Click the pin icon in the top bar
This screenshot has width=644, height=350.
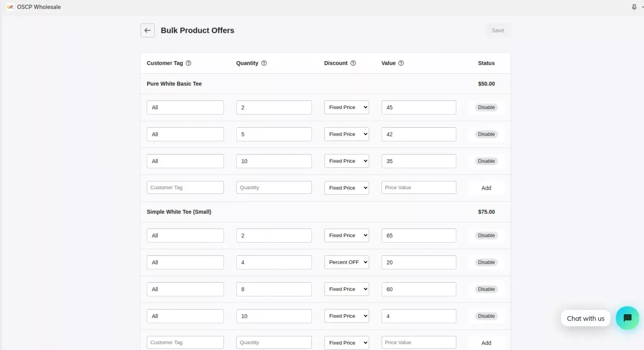click(x=634, y=7)
